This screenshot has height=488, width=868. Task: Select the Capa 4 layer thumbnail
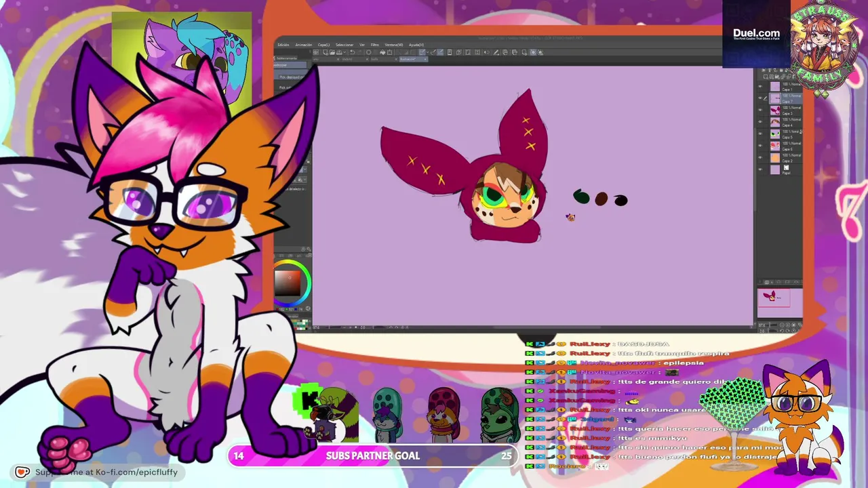775,122
